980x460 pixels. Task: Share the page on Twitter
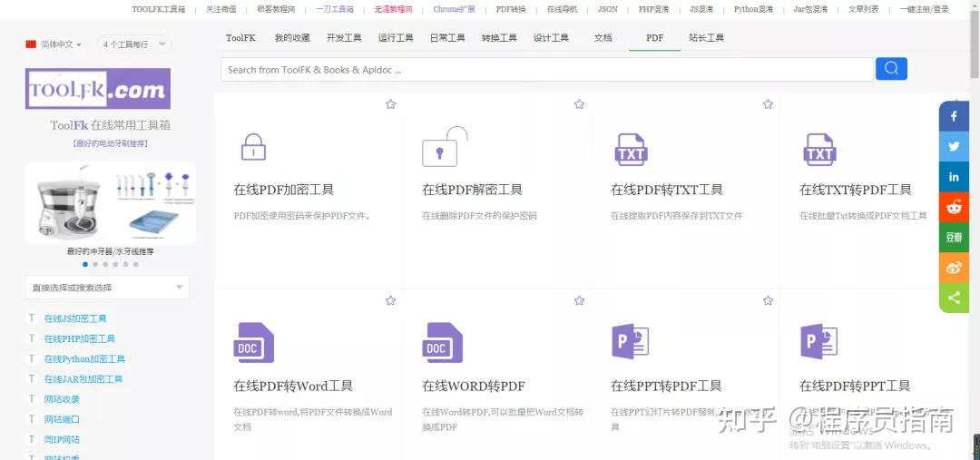(954, 146)
